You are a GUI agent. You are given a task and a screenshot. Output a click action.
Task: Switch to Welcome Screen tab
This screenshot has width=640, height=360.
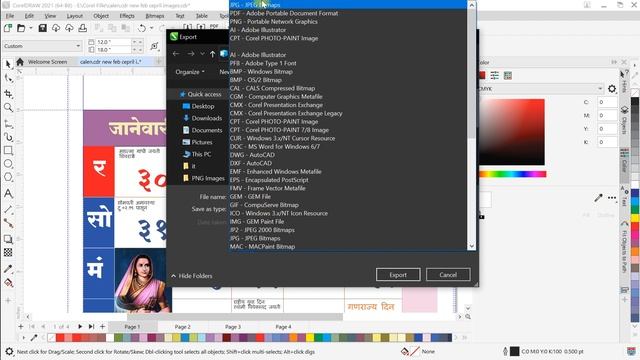click(48, 62)
